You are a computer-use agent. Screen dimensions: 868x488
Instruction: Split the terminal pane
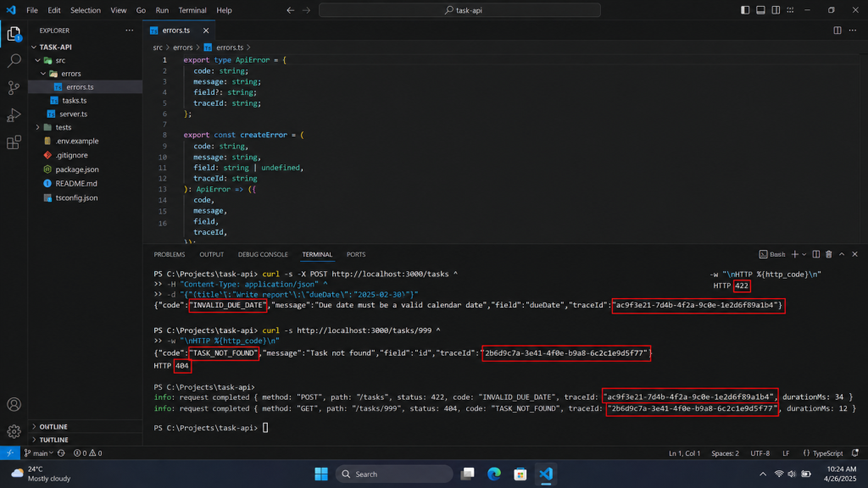[x=816, y=254]
